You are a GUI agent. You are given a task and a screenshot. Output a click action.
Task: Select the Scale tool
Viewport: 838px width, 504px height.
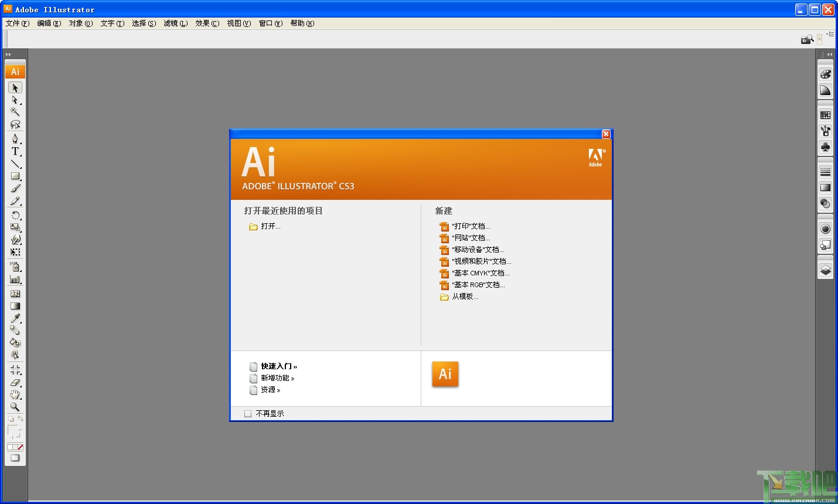tap(15, 227)
